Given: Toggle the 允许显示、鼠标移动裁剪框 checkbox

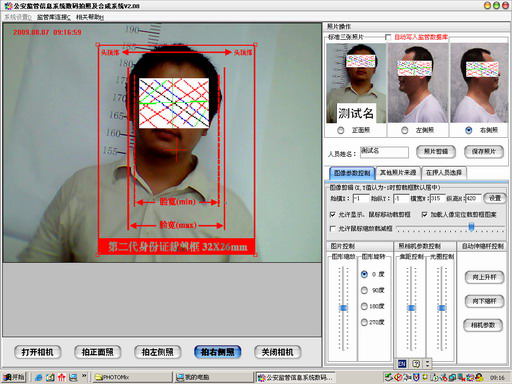Looking at the screenshot, I should 332,215.
